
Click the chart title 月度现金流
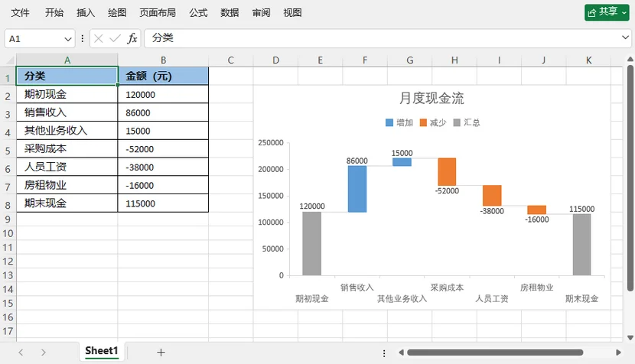[x=431, y=98]
